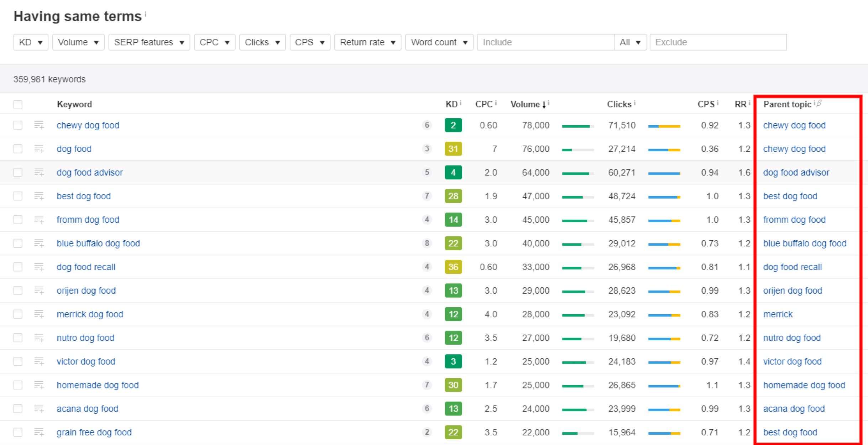
Task: Toggle select-all checkbox in Keyword header row
Action: pos(18,105)
